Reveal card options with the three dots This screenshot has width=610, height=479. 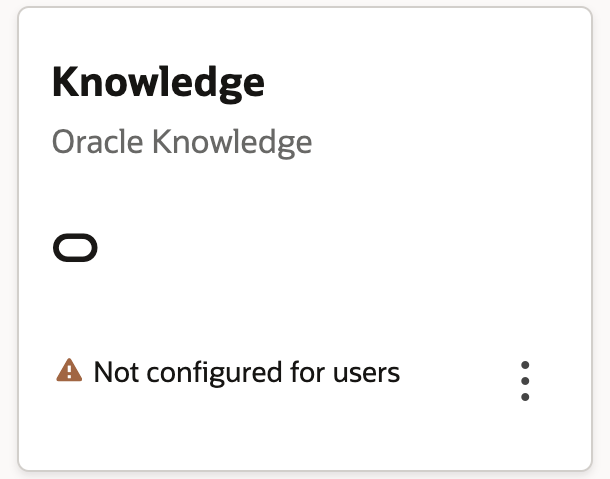coord(525,381)
